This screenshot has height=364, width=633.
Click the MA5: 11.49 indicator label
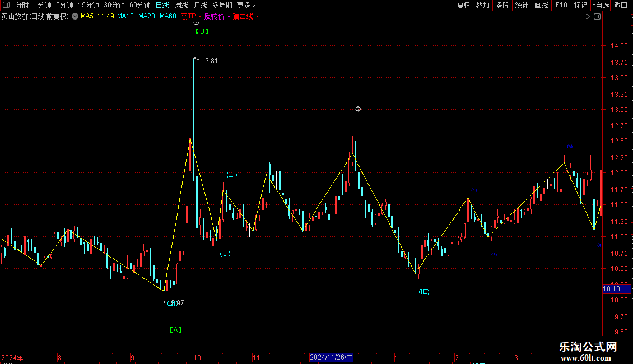(97, 17)
